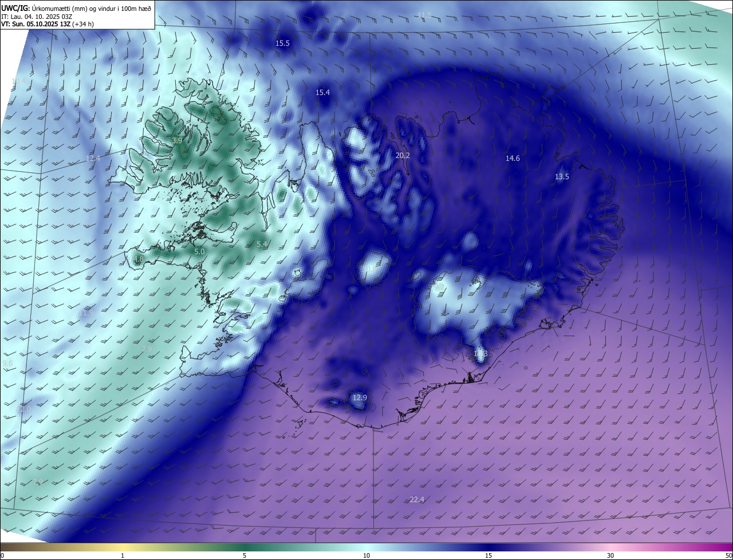
Task: Click the colorbar tick label 50
Action: coord(729,556)
